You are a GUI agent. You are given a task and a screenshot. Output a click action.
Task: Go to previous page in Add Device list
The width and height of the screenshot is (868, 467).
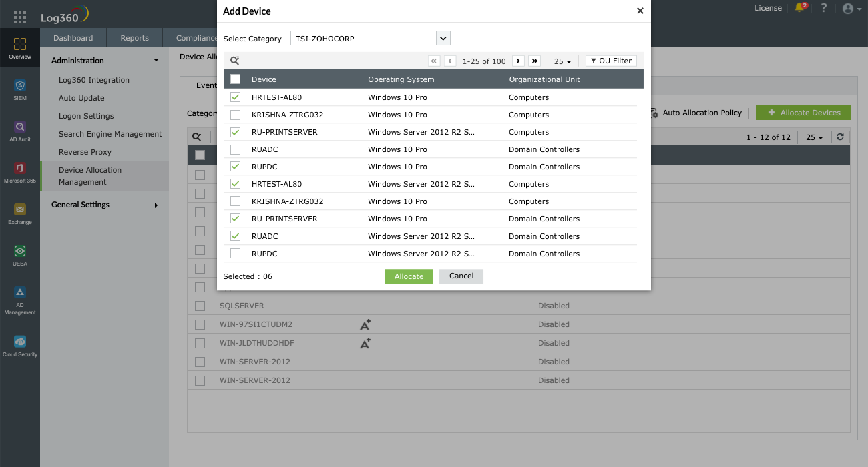(x=451, y=61)
